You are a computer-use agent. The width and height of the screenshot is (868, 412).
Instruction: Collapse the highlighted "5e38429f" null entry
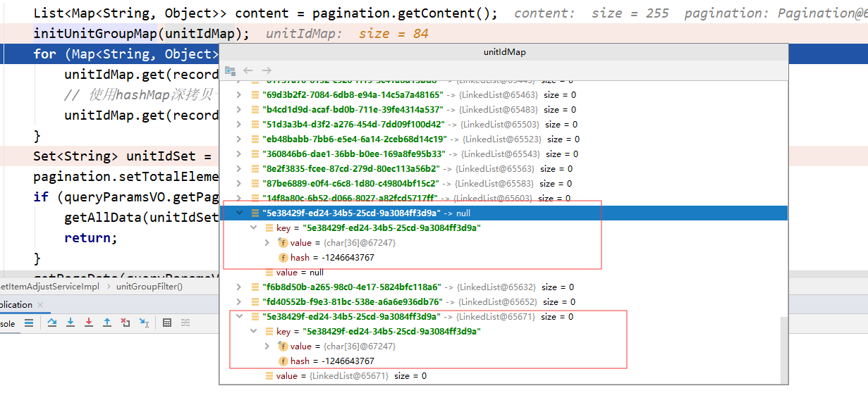(x=238, y=213)
